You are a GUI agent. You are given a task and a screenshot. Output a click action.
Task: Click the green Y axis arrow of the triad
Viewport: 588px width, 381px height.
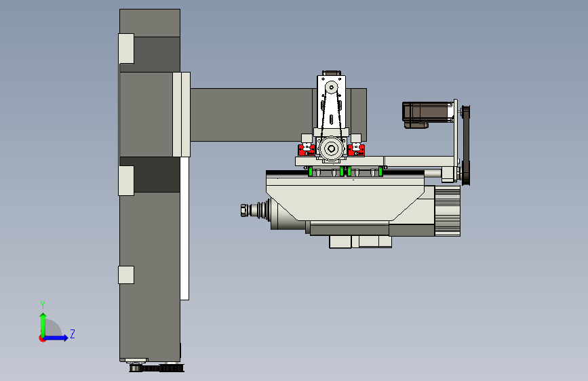point(43,324)
